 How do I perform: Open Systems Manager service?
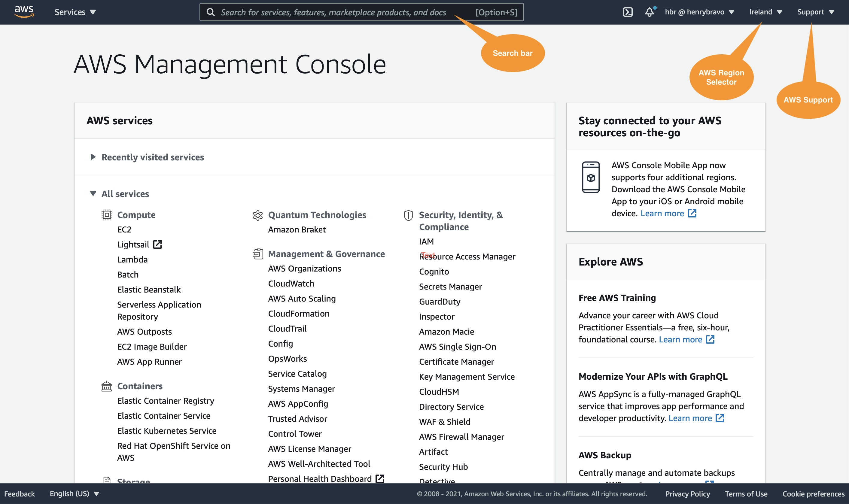301,389
